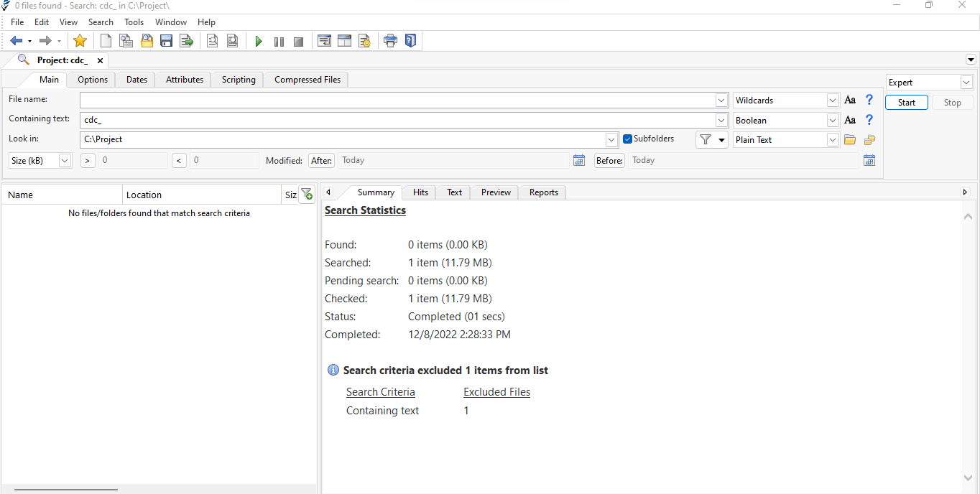Open back-arrow history dropdown

coord(29,42)
